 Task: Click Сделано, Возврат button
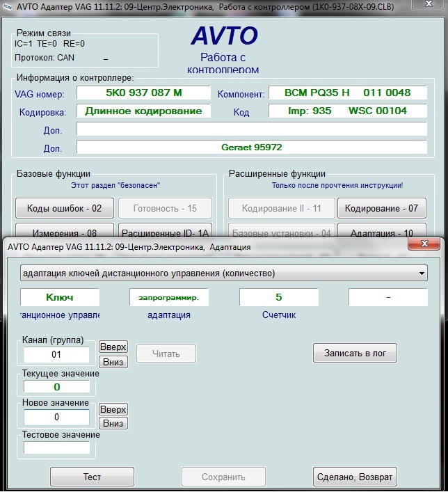(355, 477)
